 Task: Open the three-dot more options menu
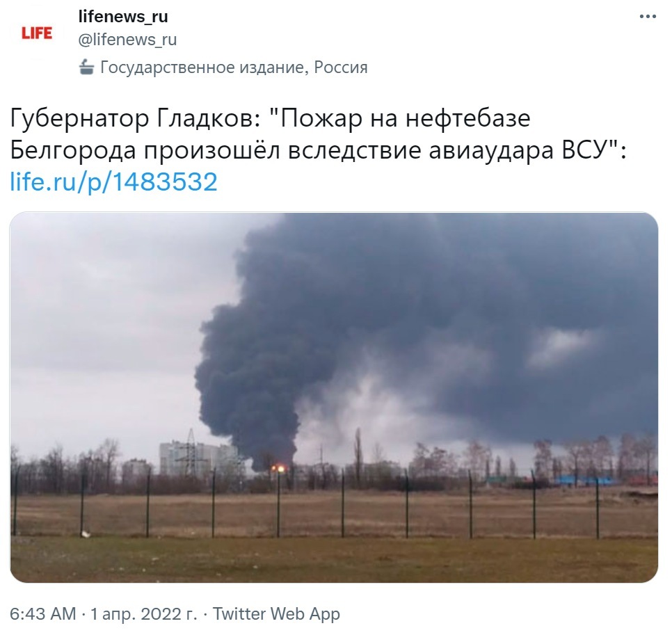648,17
